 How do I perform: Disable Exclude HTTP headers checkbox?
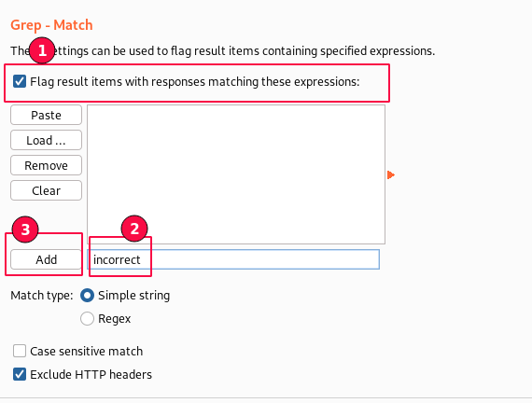(x=20, y=374)
